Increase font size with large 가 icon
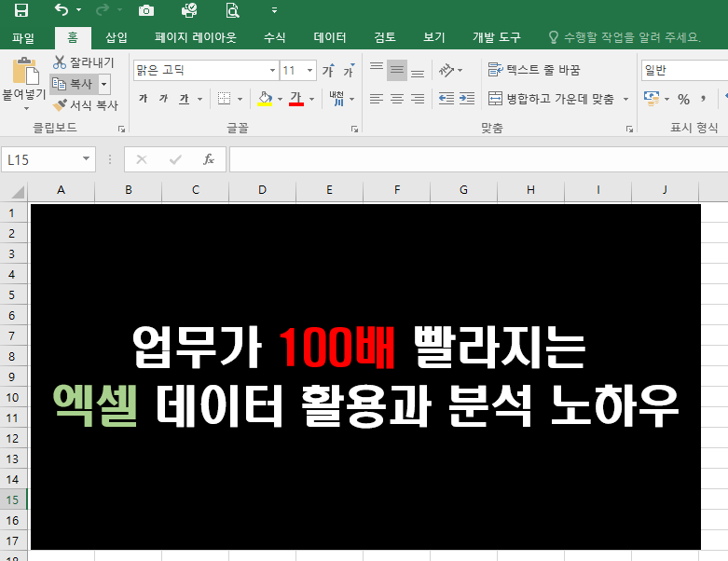The width and height of the screenshot is (728, 561). pyautogui.click(x=328, y=70)
